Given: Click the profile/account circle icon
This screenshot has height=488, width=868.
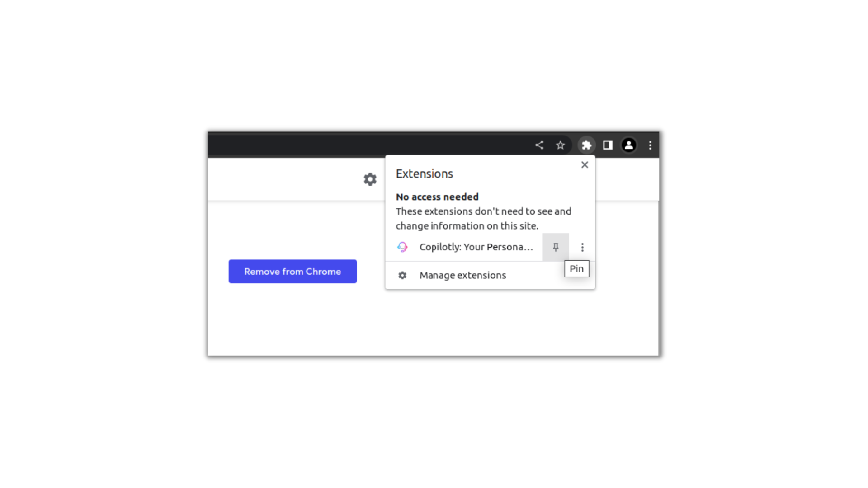Looking at the screenshot, I should (628, 145).
